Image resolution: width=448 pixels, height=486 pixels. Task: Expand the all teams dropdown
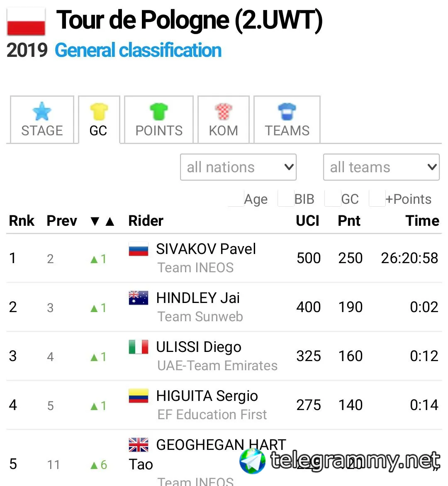(381, 167)
